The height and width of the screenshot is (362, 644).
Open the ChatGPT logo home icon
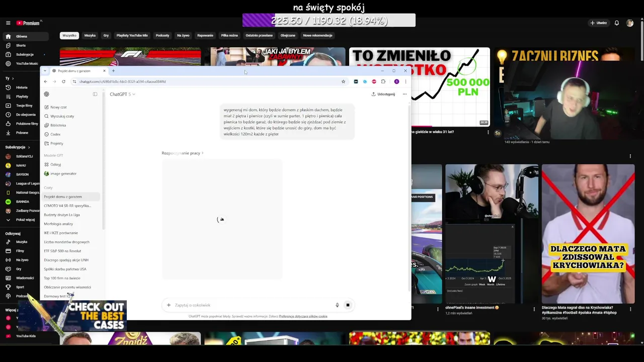[x=47, y=94]
